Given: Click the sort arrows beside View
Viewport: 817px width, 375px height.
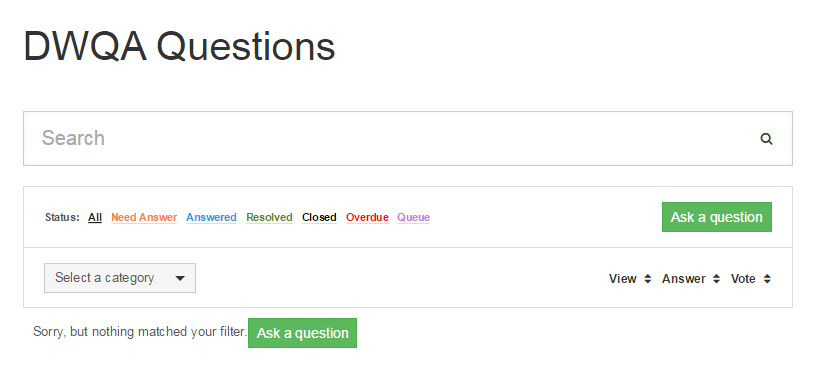Looking at the screenshot, I should tap(648, 279).
